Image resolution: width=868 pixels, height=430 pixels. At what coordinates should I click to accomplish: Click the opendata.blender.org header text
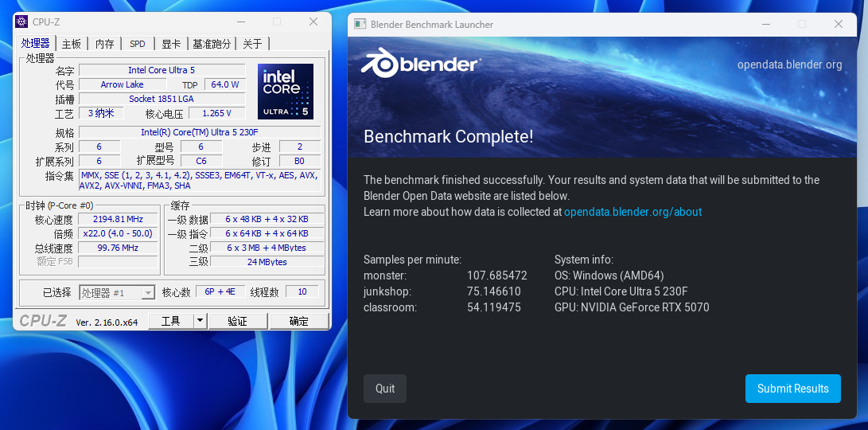(789, 64)
